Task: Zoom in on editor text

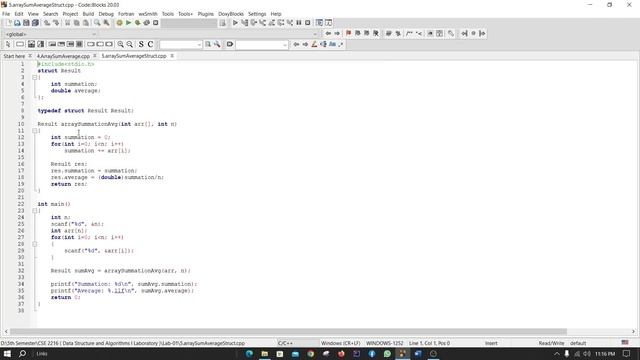Action: coord(120,44)
